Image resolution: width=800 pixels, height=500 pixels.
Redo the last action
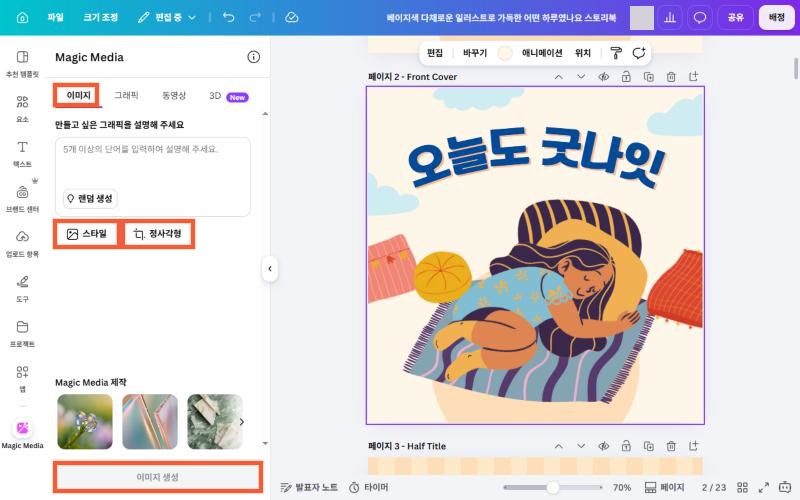(x=255, y=17)
